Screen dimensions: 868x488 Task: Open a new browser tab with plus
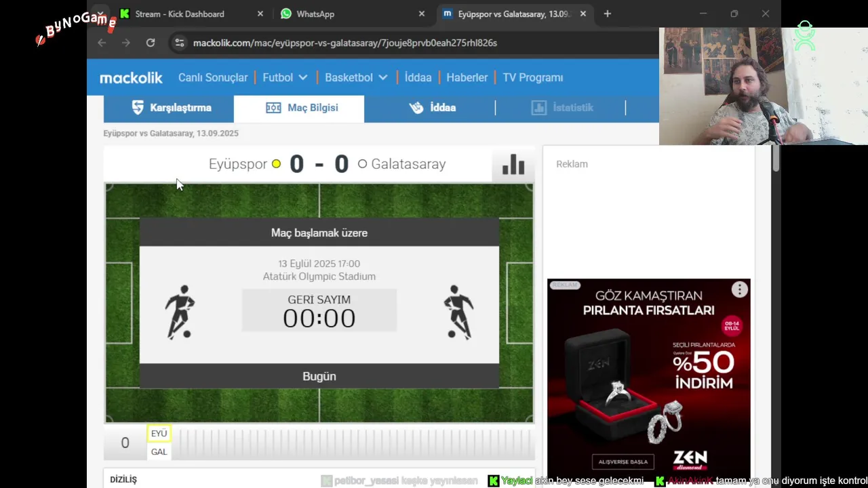coord(607,14)
